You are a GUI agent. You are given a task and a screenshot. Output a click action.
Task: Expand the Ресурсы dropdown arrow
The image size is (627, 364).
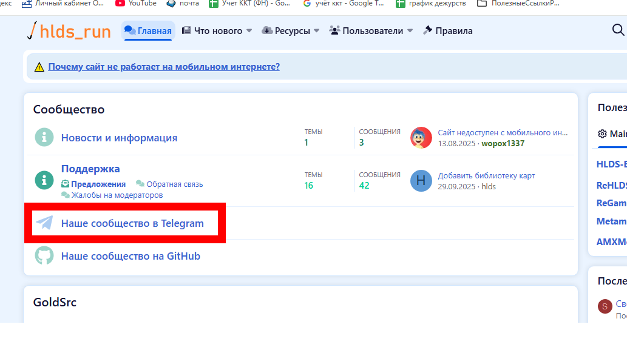tap(316, 31)
